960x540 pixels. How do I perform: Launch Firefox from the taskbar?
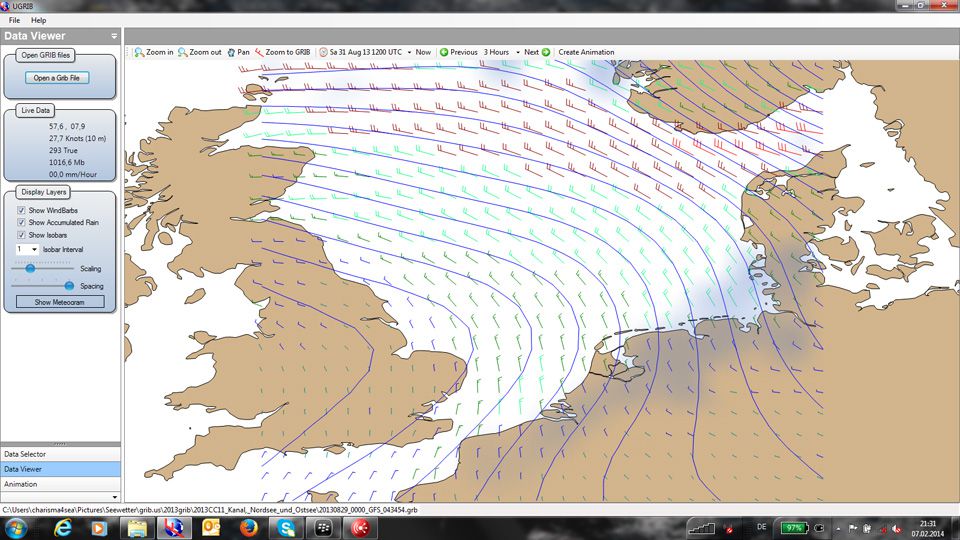click(x=249, y=528)
